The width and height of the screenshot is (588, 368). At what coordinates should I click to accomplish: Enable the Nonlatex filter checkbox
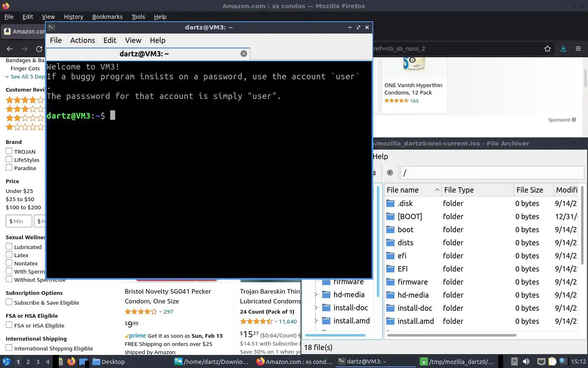9,263
